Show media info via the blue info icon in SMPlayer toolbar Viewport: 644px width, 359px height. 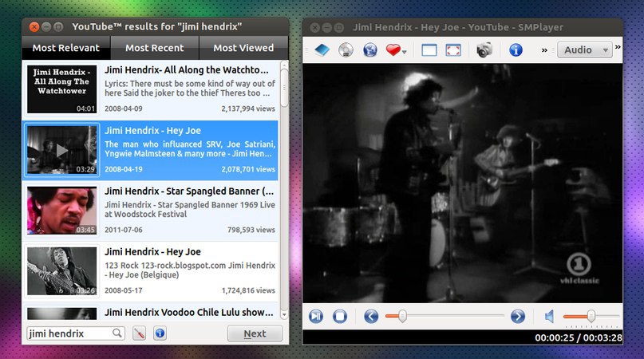[x=516, y=50]
